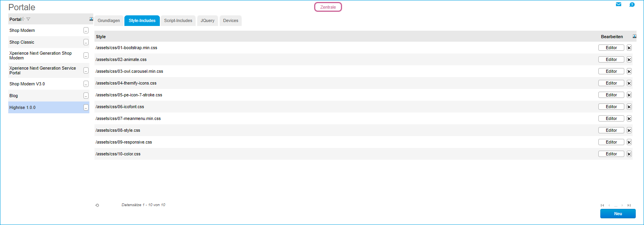
Task: Go to last page of records
Action: click(629, 205)
